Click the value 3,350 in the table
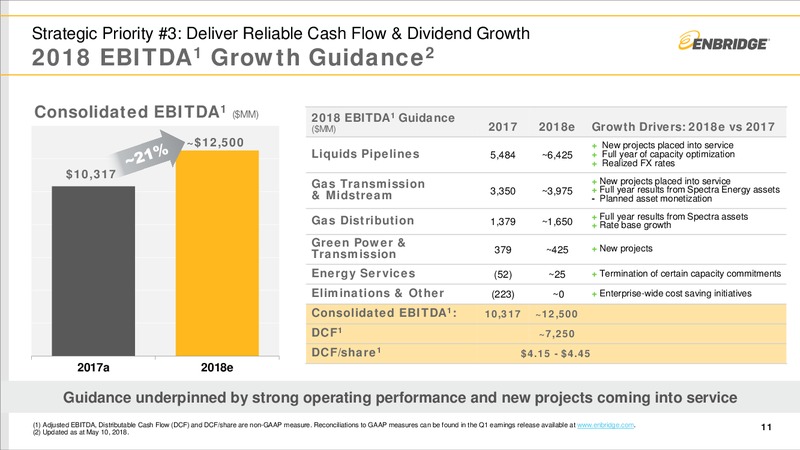The image size is (800, 450). pos(503,191)
